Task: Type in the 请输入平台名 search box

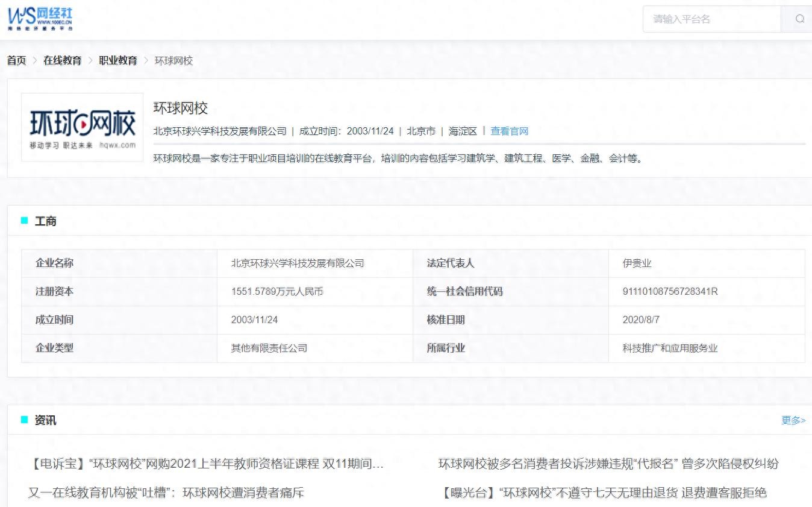Action: coord(711,19)
